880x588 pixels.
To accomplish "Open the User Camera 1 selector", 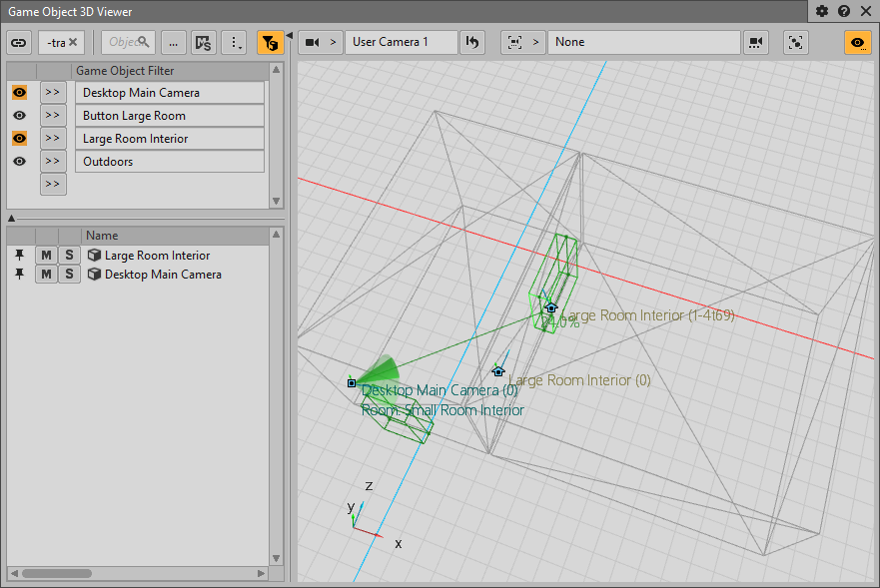I will pyautogui.click(x=401, y=42).
